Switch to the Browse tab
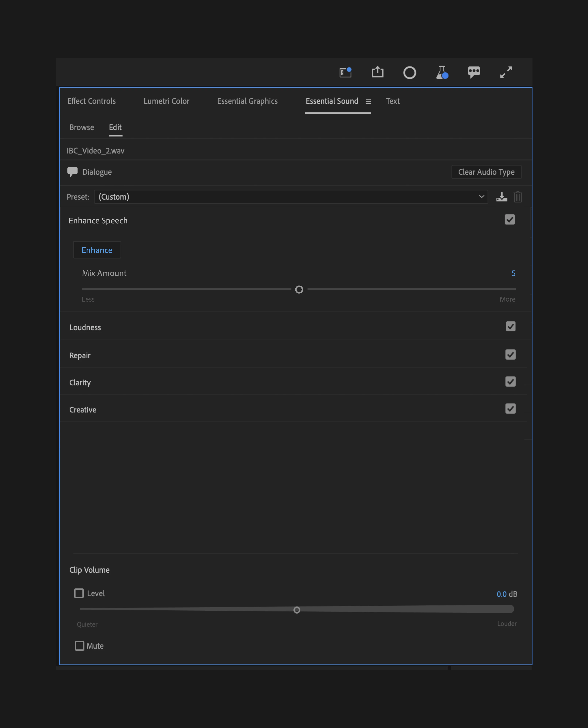 82,127
